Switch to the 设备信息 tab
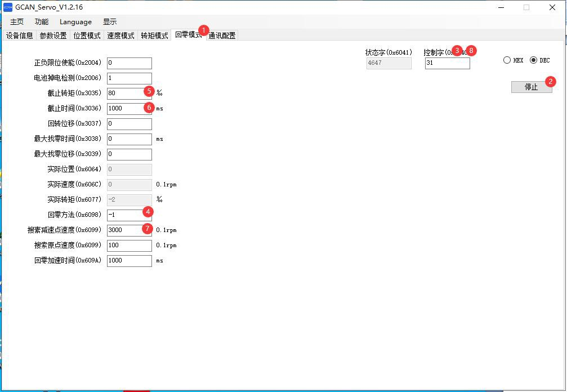 [19, 35]
